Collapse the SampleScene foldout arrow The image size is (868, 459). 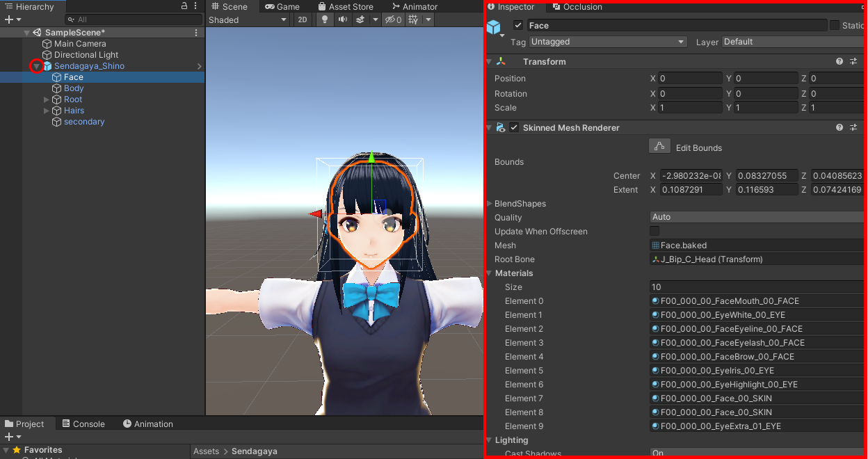coord(26,33)
